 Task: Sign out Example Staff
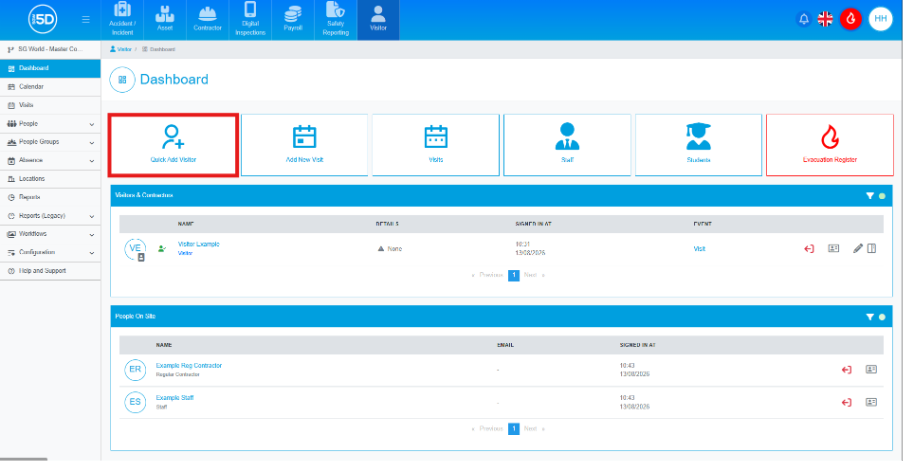(847, 402)
